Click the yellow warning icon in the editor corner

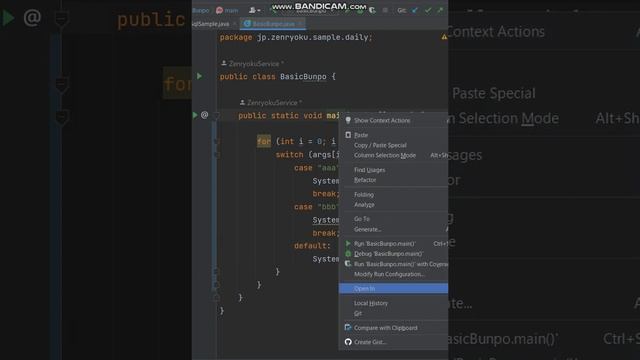(444, 37)
